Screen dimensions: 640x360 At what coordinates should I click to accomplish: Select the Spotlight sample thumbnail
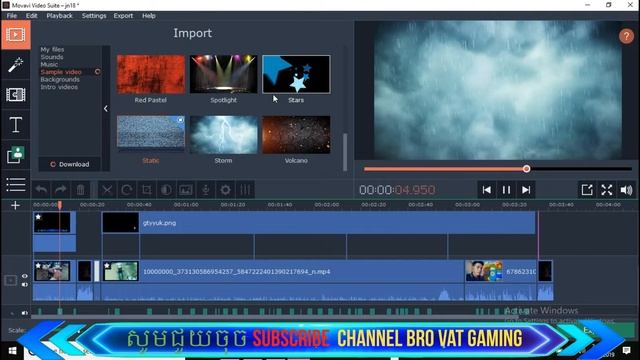coord(223,74)
